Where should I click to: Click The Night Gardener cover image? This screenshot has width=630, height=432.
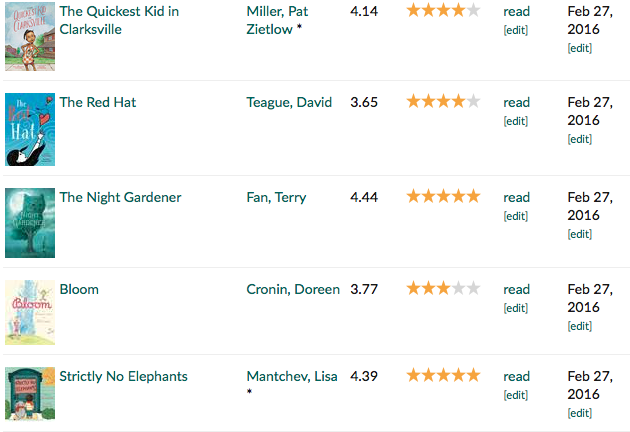coord(30,222)
